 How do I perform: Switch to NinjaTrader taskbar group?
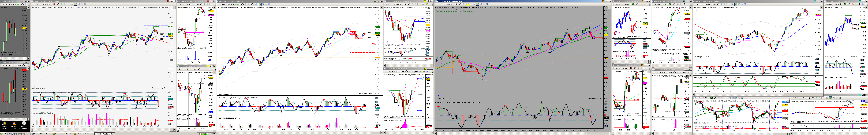point(105,134)
